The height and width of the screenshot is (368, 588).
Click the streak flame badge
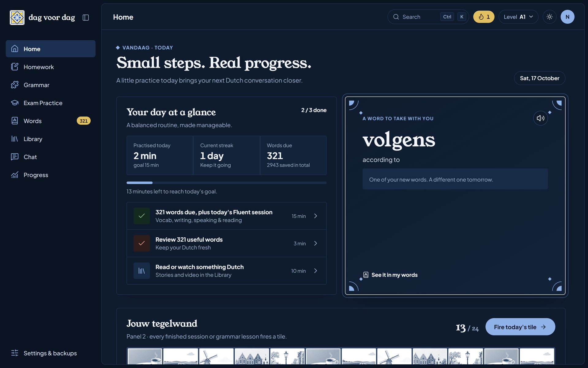click(484, 17)
